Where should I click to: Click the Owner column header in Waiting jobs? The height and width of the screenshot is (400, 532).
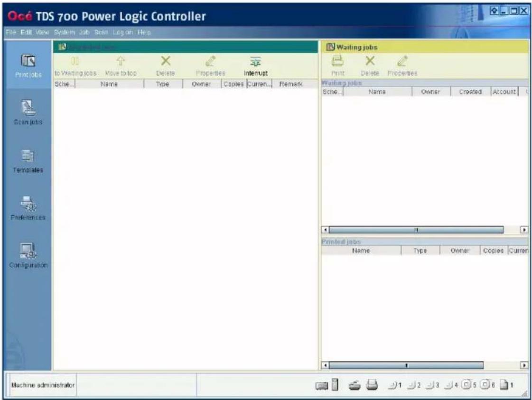[x=431, y=92]
